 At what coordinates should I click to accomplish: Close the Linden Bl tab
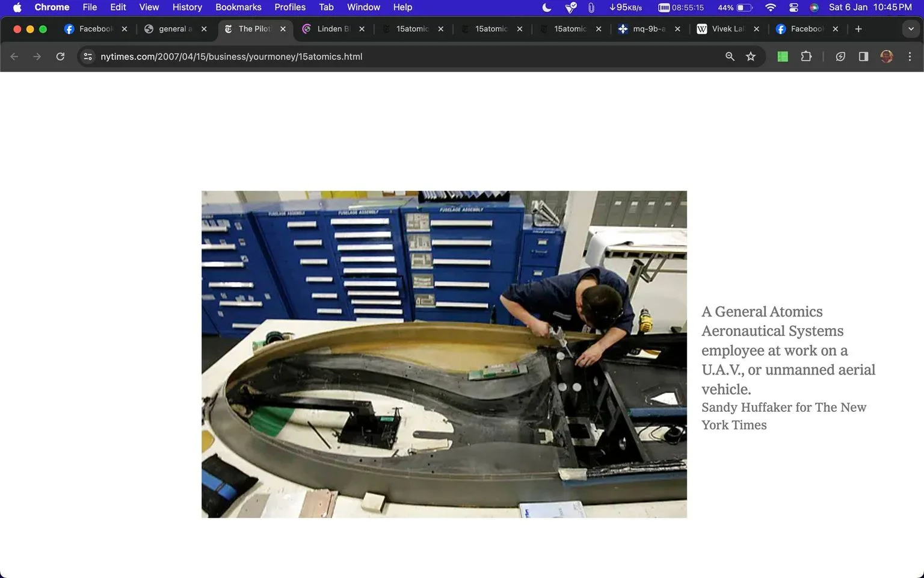pyautogui.click(x=362, y=29)
